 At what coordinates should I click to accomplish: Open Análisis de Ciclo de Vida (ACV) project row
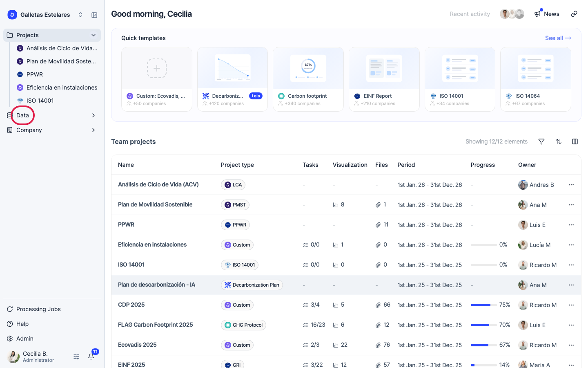point(346,185)
